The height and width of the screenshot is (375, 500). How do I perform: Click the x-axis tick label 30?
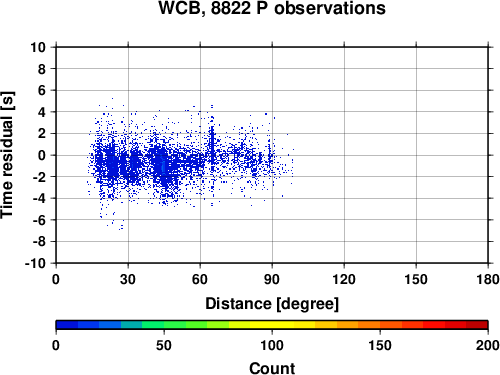[128, 279]
